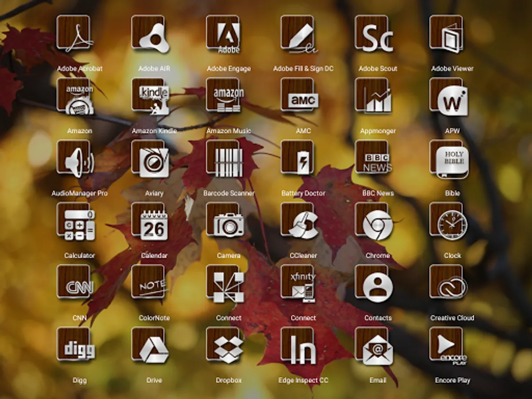Screen dimensions: 532x399
Task: Launch the Chrome browser icon
Action: coord(374,221)
